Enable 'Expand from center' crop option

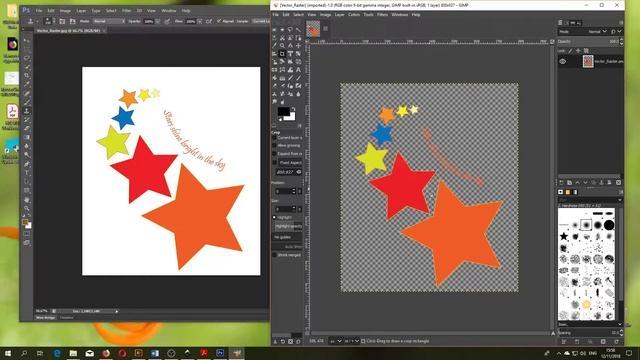tap(275, 153)
